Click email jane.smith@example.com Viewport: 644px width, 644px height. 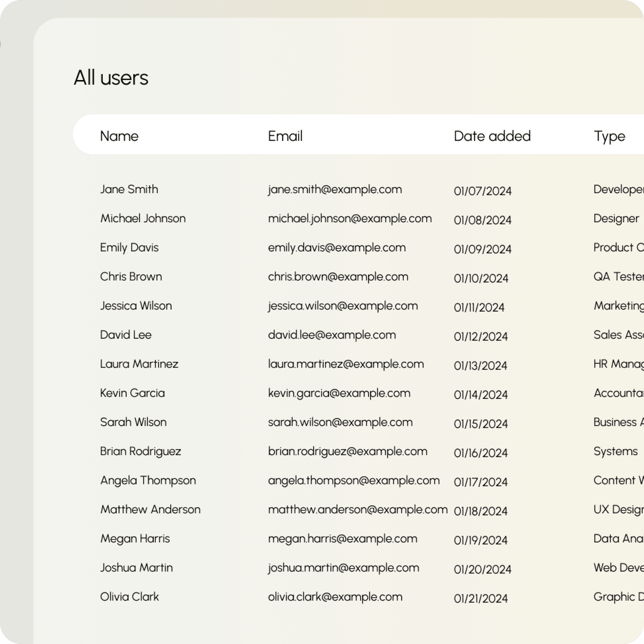[x=335, y=190]
